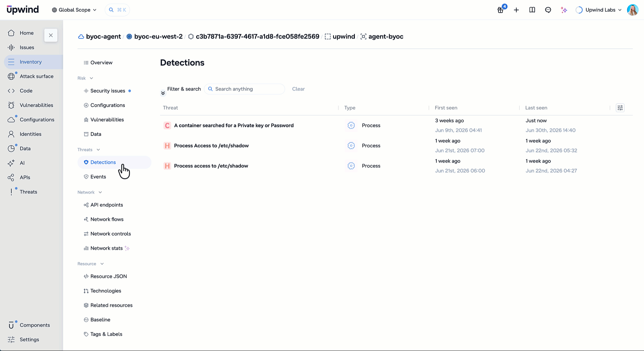Open Network controls

coord(110,234)
